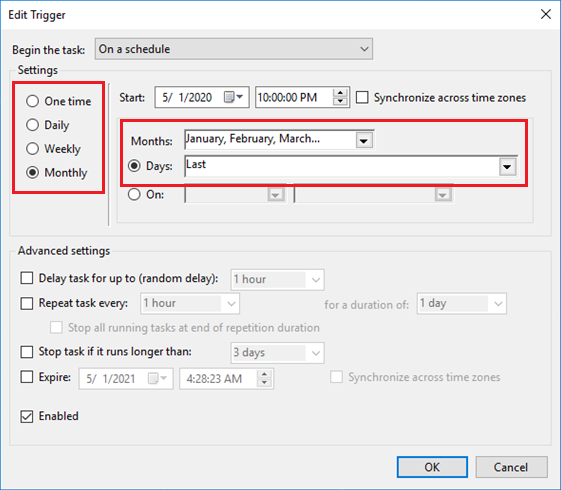This screenshot has height=490, width=561.
Task: Check Stop task if it runs longer
Action: coord(27,352)
